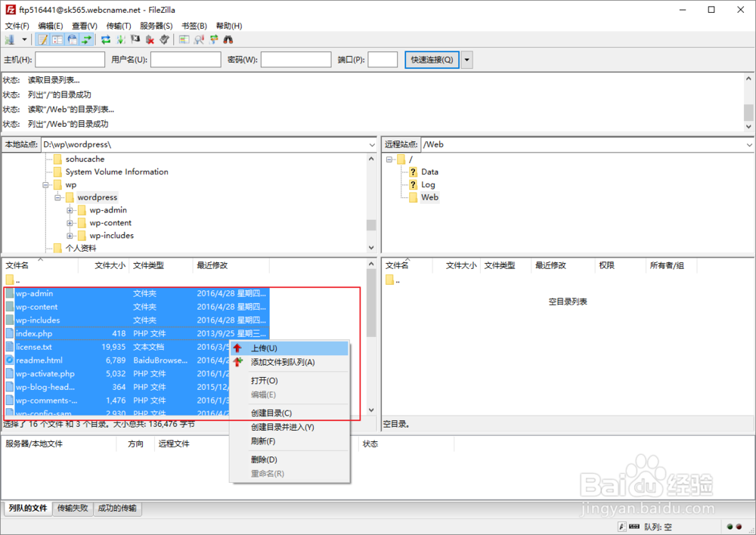Open the 传输(T) menu
The height and width of the screenshot is (535, 756).
118,26
